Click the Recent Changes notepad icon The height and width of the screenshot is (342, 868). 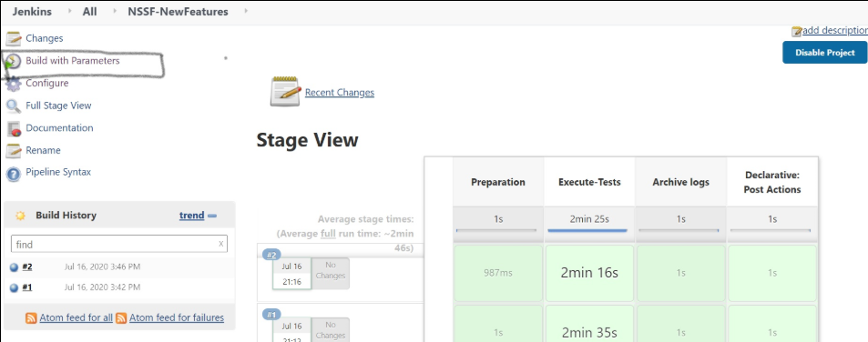coord(286,91)
